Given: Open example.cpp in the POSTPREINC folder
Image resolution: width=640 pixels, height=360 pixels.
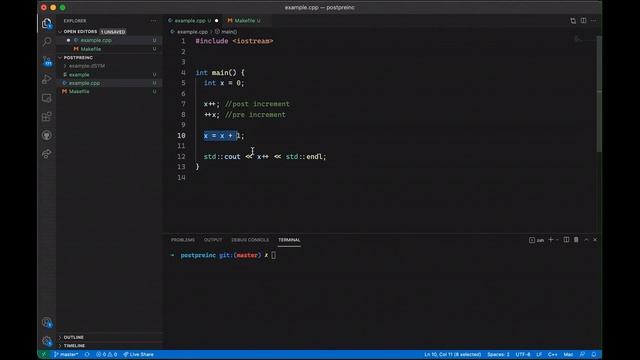Looking at the screenshot, I should coord(84,83).
